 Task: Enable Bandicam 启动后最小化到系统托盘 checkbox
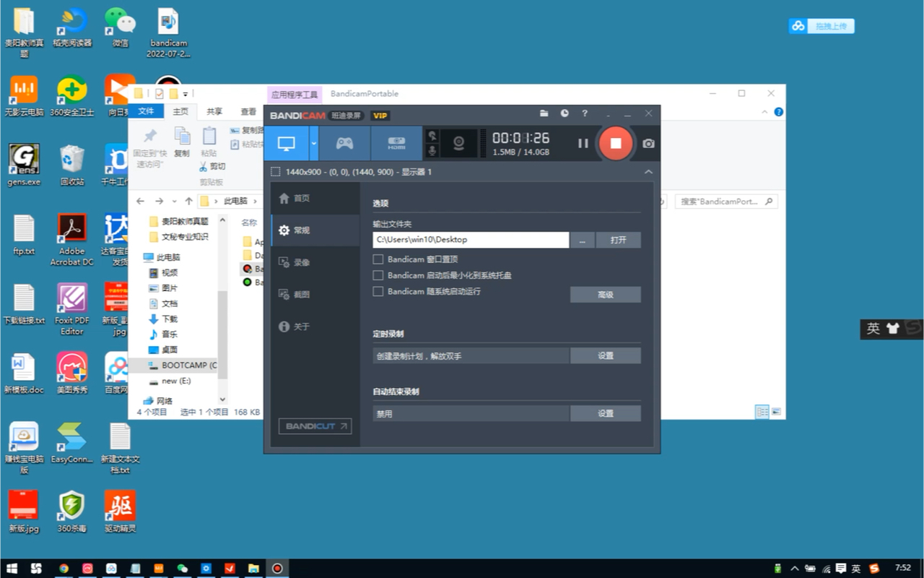(x=378, y=275)
